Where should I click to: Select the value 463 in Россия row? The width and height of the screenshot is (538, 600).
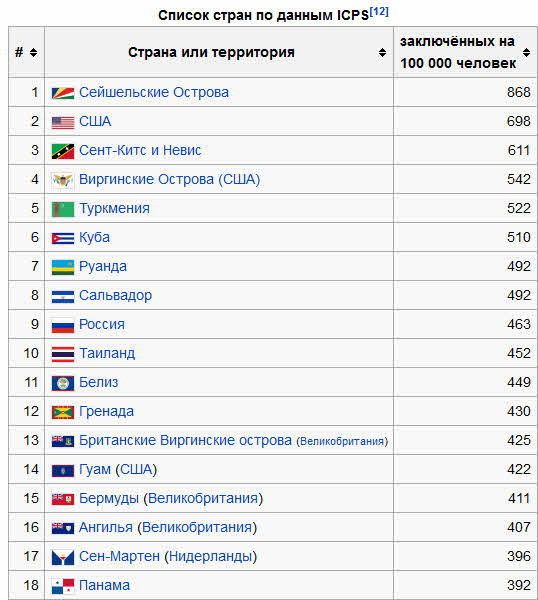pos(518,324)
